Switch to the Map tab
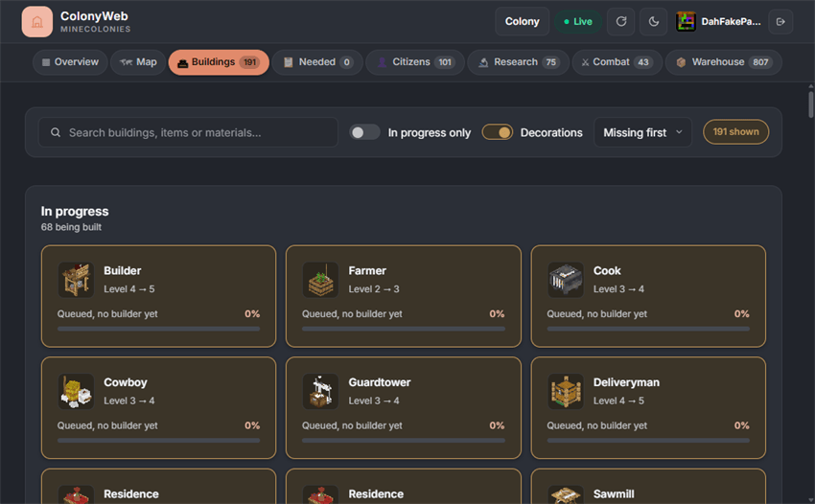This screenshot has height=504, width=815. click(138, 62)
